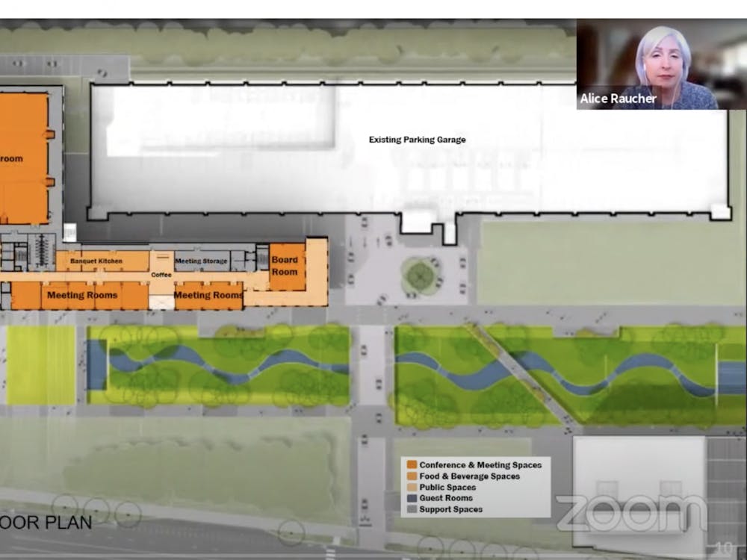Click the Zoom logo watermark
This screenshot has height=560, width=747.
[630, 514]
